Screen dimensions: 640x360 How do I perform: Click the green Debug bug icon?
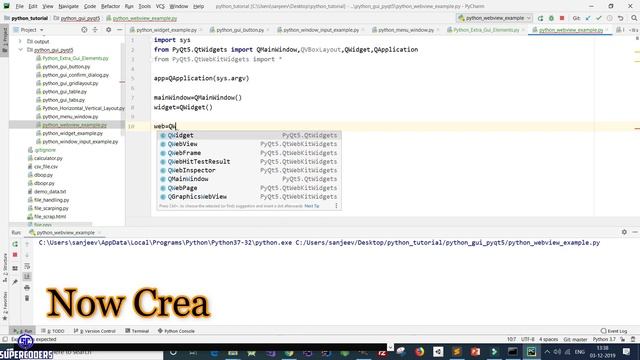(x=551, y=18)
